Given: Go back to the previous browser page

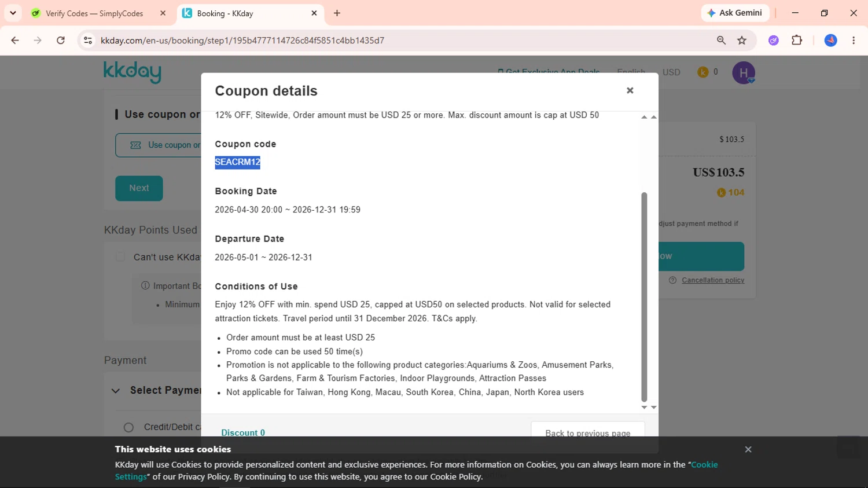Looking at the screenshot, I should pyautogui.click(x=15, y=40).
